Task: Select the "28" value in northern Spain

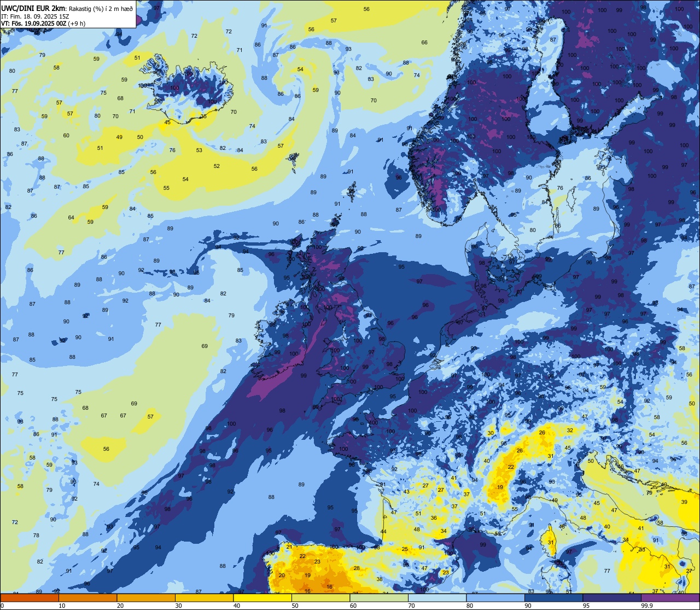Action: (357, 568)
